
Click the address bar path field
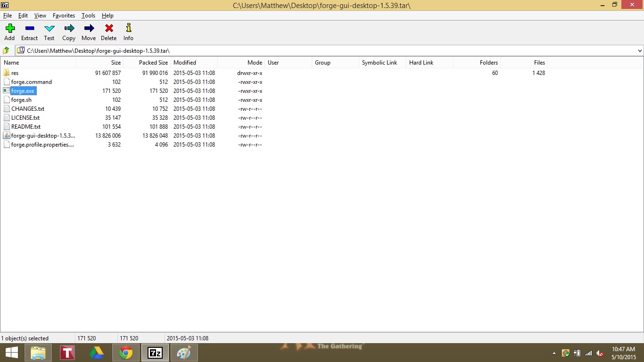pos(283,50)
